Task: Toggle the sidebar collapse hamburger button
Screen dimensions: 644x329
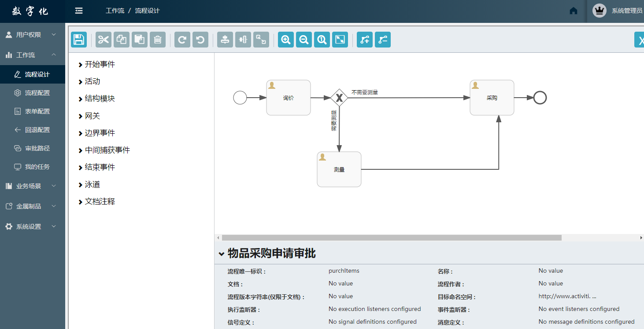Action: pos(79,11)
